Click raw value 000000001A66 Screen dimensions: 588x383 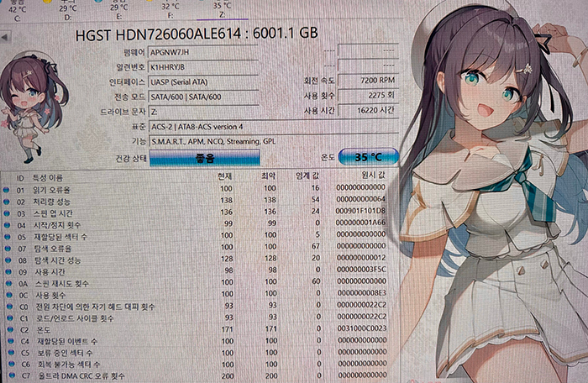[x=361, y=223]
